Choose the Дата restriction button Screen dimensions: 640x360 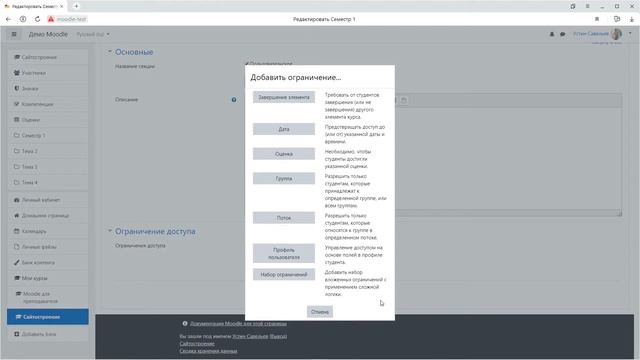point(284,129)
